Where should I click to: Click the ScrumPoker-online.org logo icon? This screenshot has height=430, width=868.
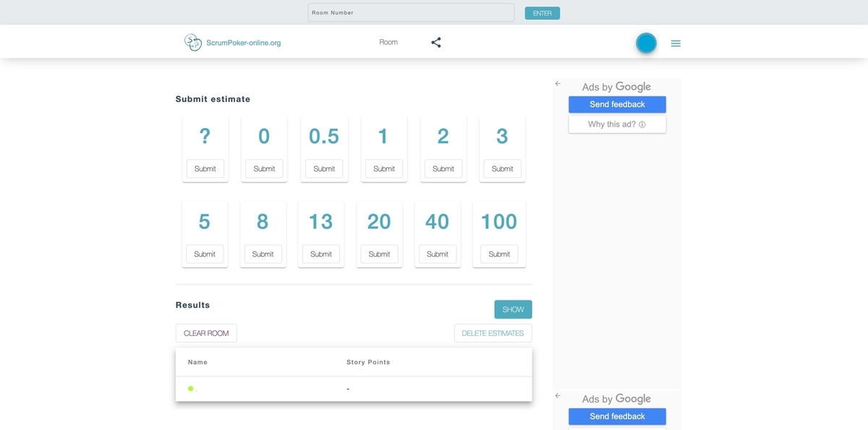[x=192, y=42]
